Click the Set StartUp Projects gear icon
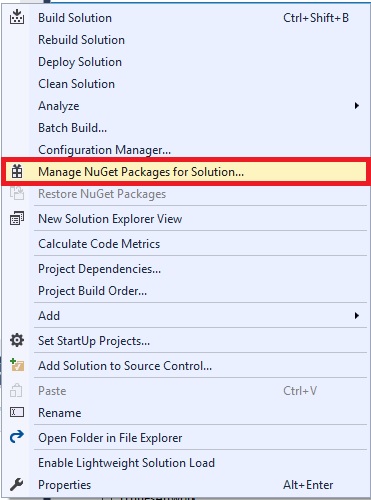The image size is (371, 500). [x=17, y=340]
